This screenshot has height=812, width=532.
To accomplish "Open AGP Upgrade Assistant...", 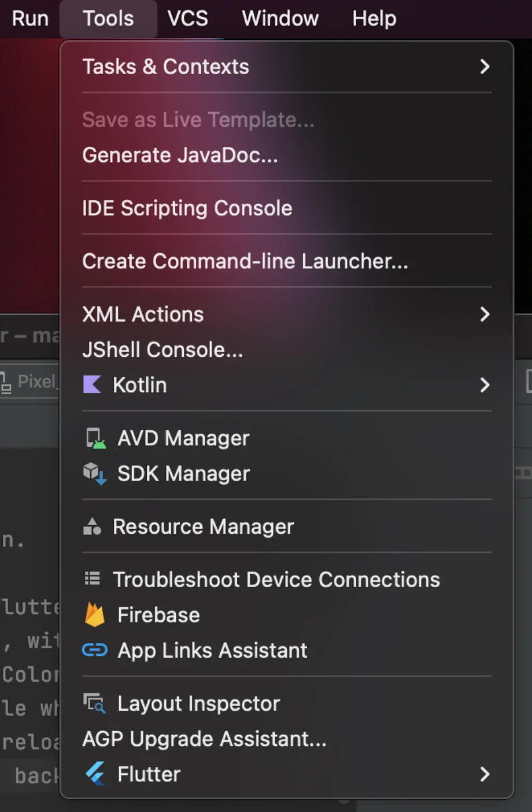I will [287, 739].
